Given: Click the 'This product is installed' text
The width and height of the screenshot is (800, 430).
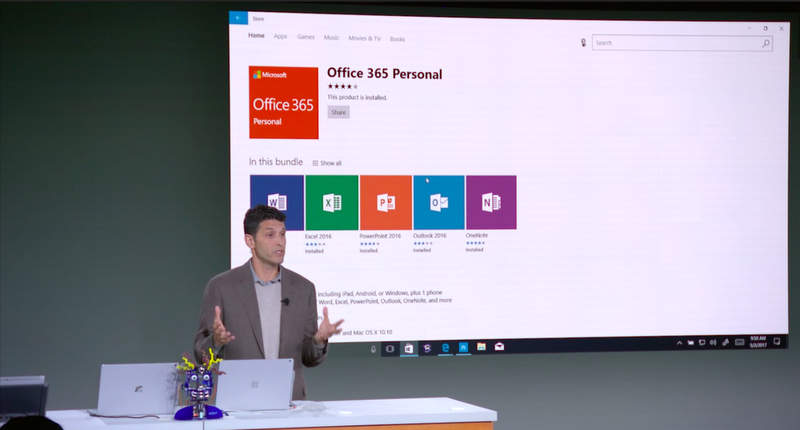Looking at the screenshot, I should pyautogui.click(x=357, y=97).
